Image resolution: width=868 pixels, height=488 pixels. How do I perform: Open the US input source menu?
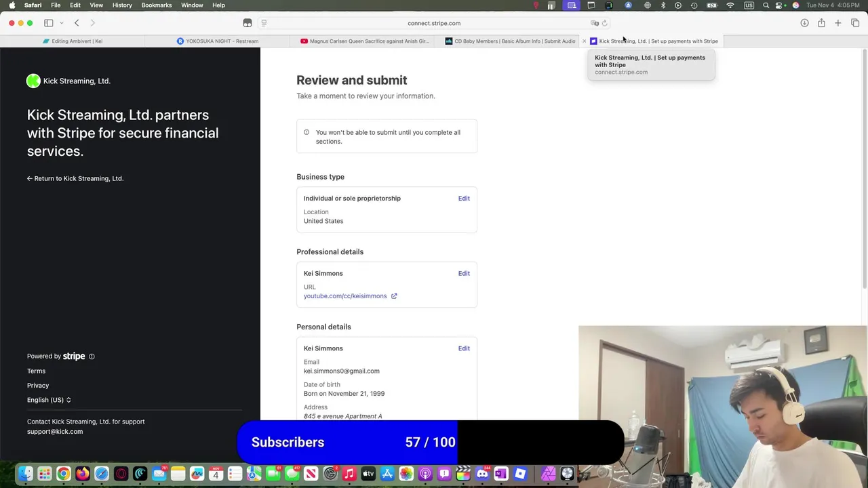click(x=749, y=5)
